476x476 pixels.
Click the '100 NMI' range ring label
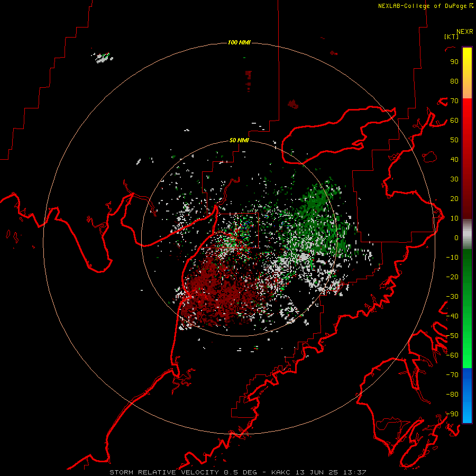[239, 42]
